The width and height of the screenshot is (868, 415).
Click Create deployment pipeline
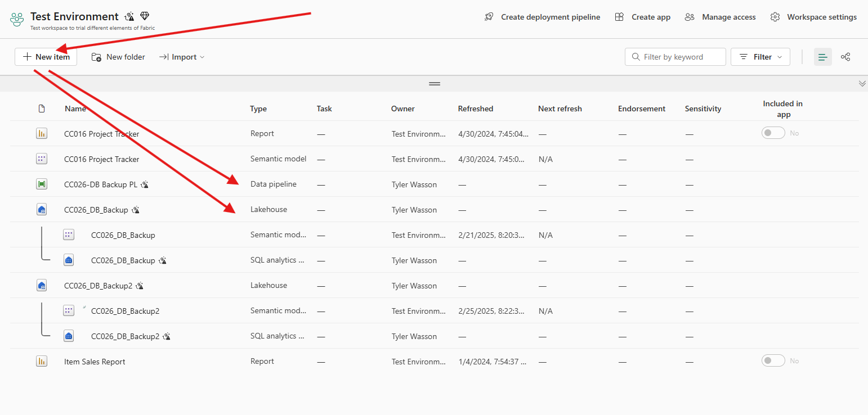click(542, 17)
